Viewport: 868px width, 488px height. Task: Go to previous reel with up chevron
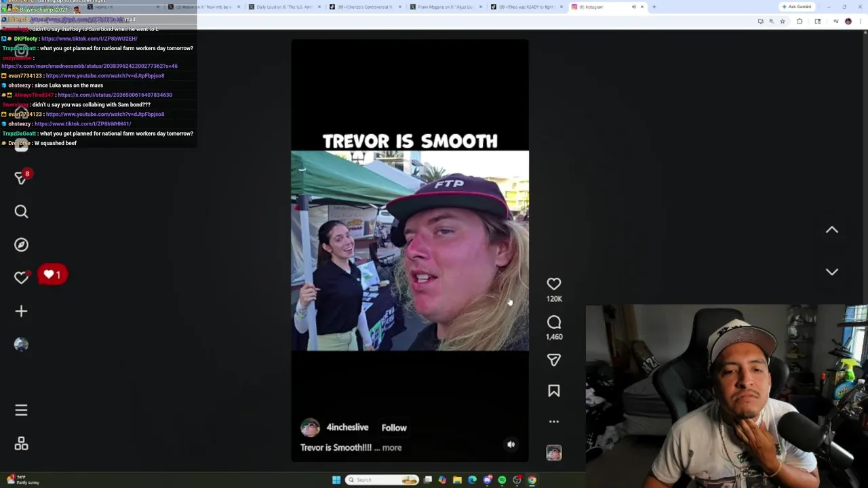click(x=832, y=230)
